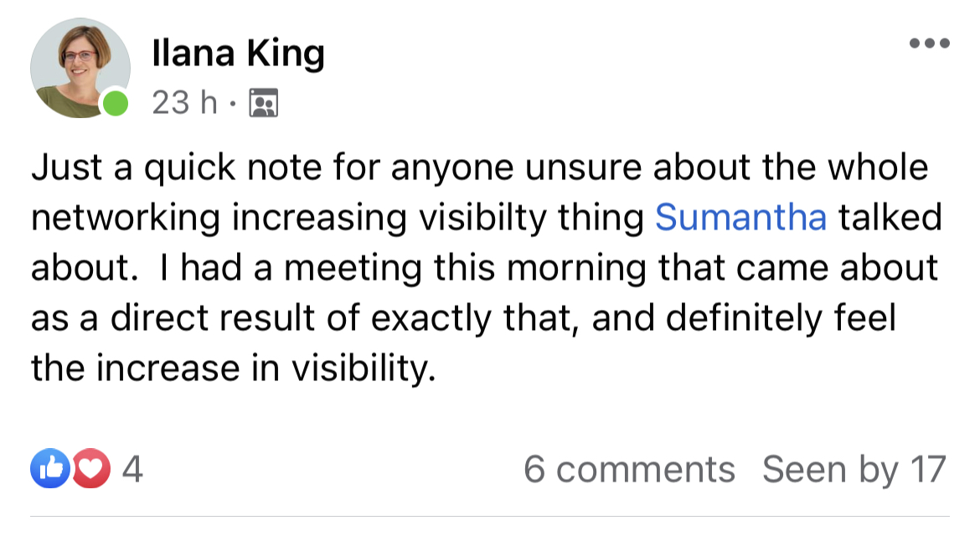This screenshot has width=980, height=536.
Task: Open the Ilana King author name link
Action: pos(238,55)
